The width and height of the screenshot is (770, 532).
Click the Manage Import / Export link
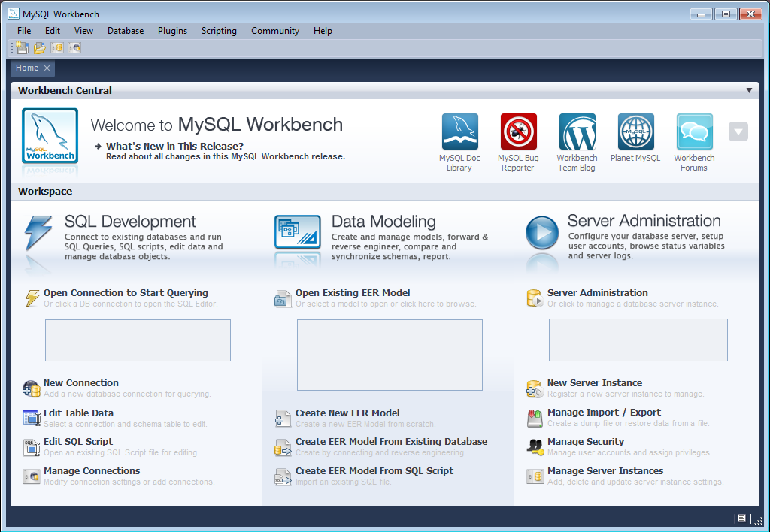point(604,413)
